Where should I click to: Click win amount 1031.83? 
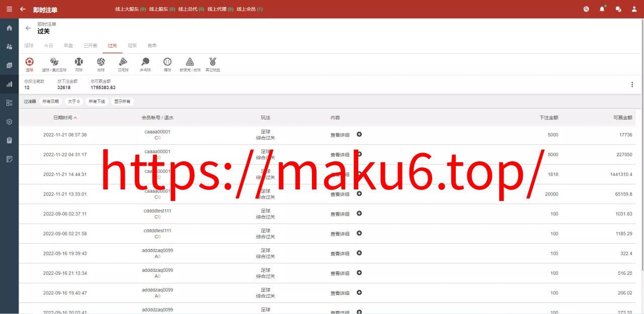click(623, 214)
